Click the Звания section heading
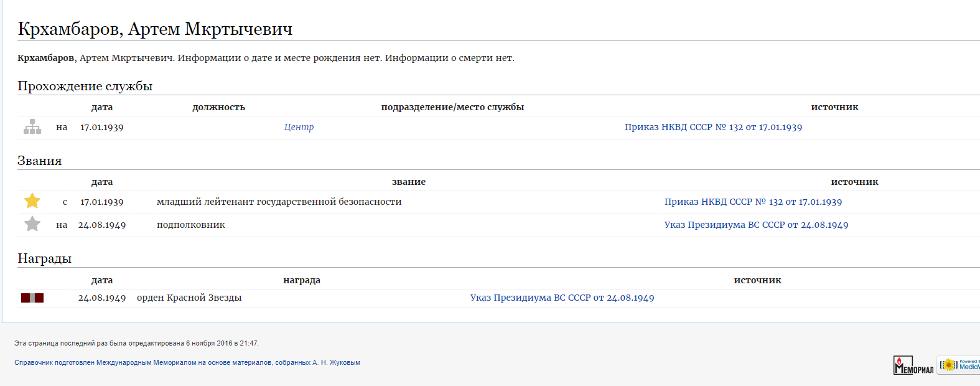This screenshot has width=980, height=386. click(x=40, y=161)
